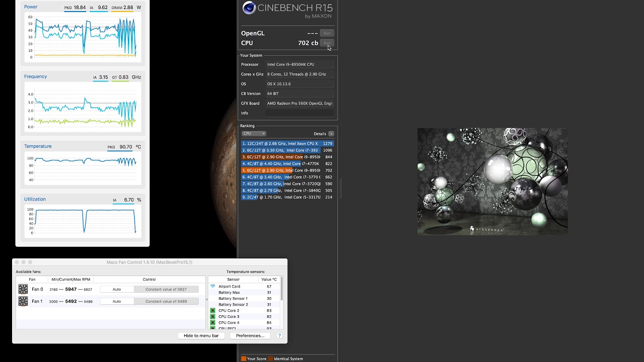Click the Fan 1 icon
The width and height of the screenshot is (644, 362).
tap(23, 301)
